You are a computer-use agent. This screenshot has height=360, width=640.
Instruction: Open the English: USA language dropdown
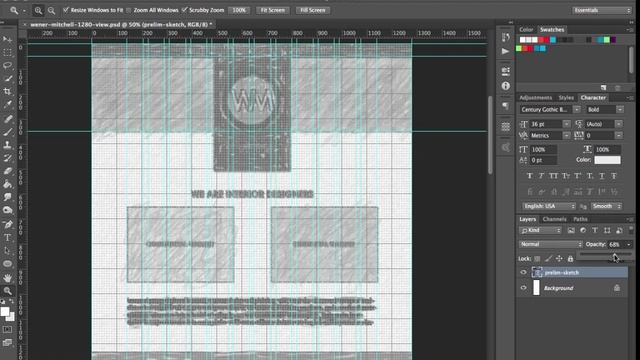pyautogui.click(x=549, y=206)
